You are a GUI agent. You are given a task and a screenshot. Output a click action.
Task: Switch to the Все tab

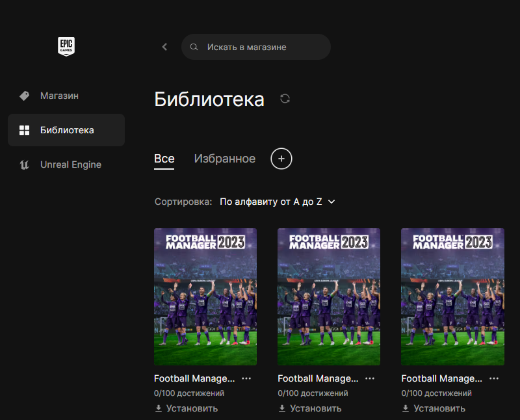coord(164,159)
